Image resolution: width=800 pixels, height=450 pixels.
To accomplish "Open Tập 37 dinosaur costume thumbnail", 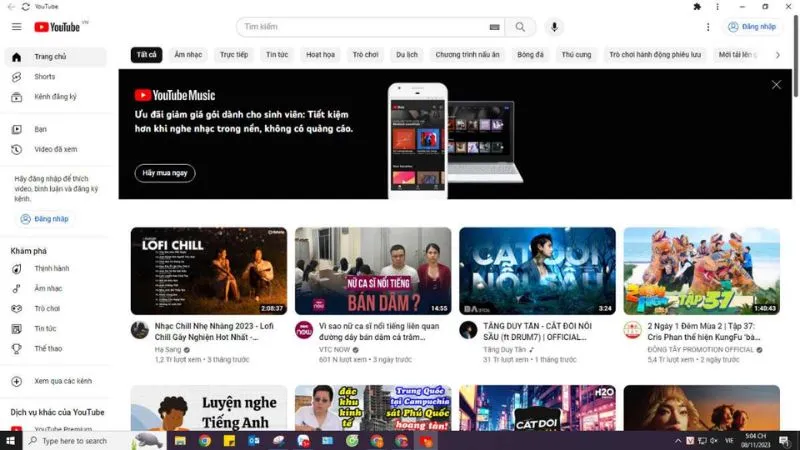I will 702,271.
